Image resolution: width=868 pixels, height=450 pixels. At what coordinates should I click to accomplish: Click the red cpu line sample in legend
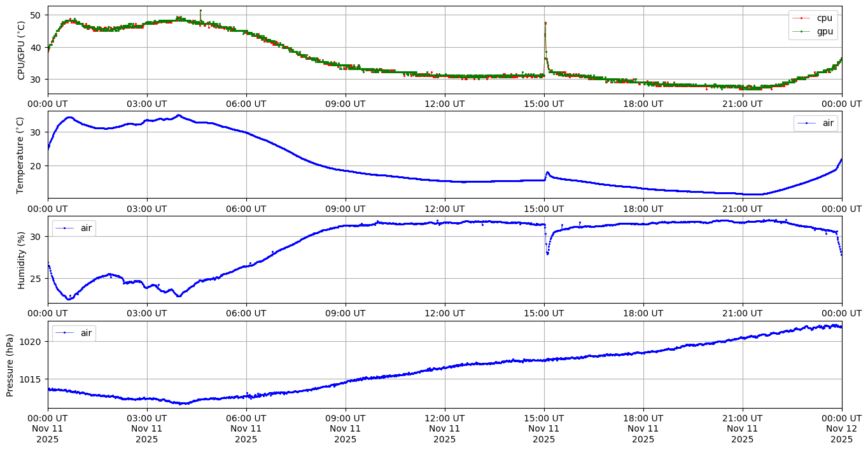point(801,18)
